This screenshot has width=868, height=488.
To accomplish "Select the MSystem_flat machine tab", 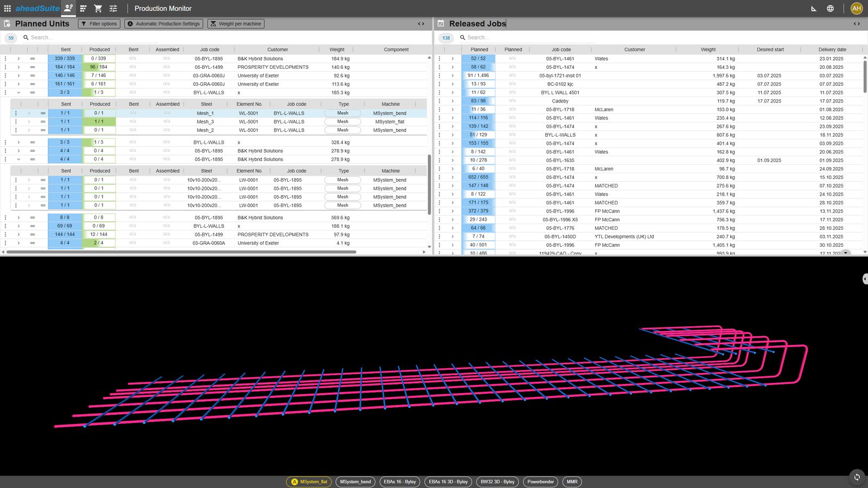I will tap(309, 481).
